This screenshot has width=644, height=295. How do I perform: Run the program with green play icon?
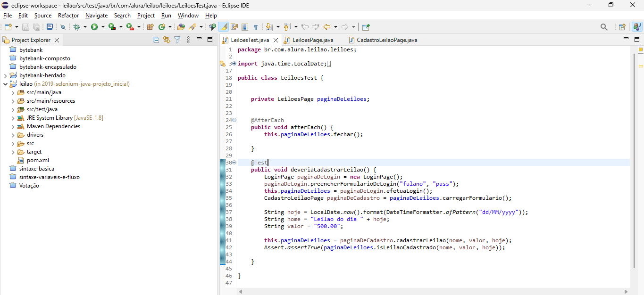click(x=94, y=27)
